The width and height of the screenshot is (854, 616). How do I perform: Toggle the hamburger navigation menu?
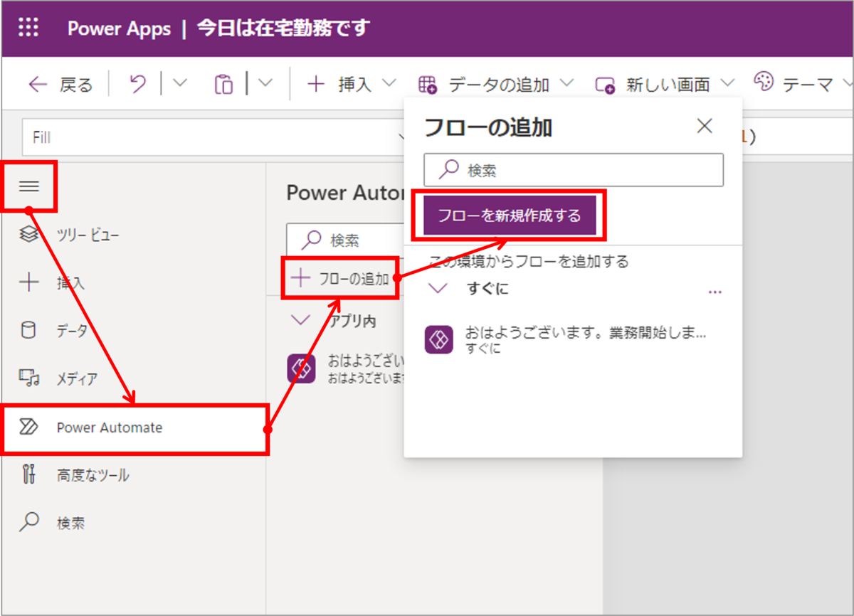click(28, 186)
